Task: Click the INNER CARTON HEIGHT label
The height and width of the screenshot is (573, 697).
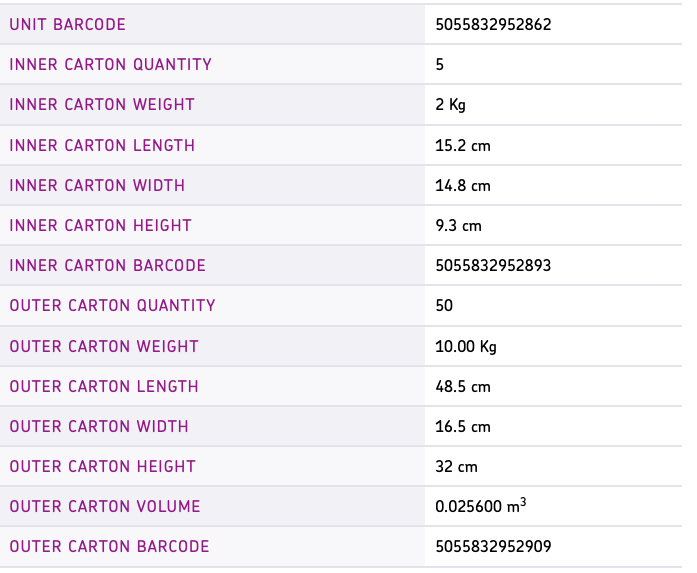Action: pos(100,225)
